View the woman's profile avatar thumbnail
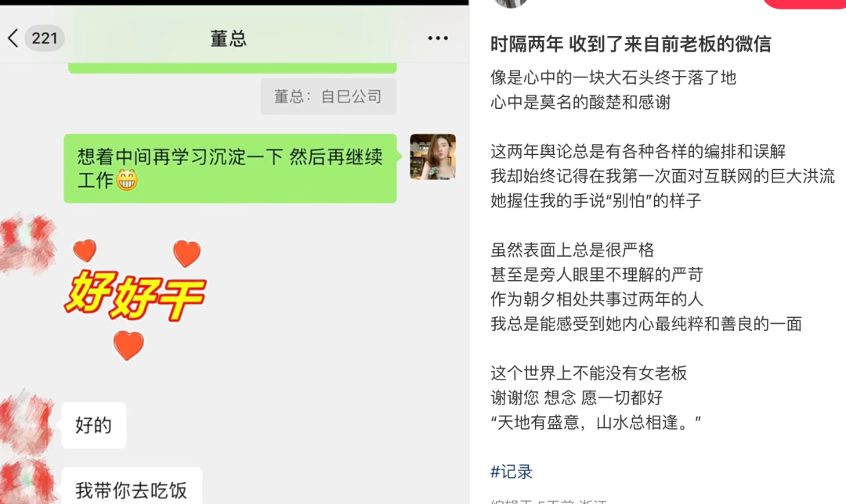846x504 pixels. point(432,157)
